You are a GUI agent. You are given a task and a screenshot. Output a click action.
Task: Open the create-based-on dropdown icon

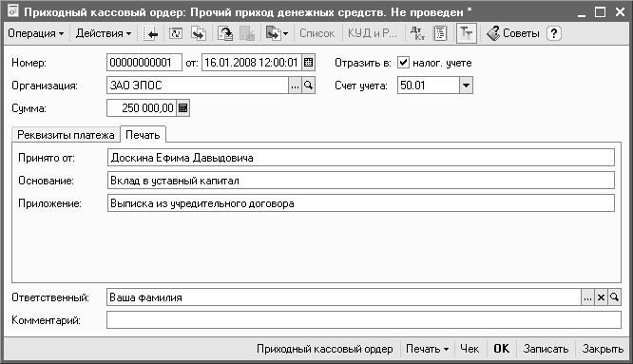coord(277,33)
